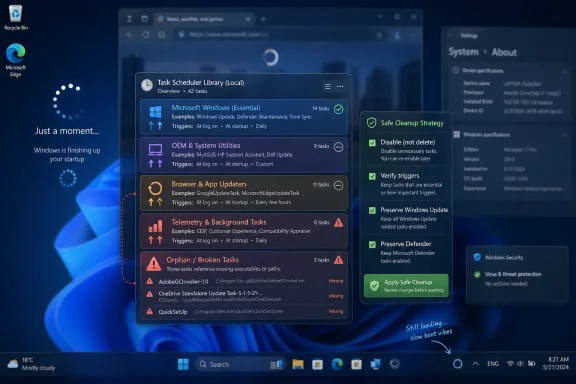The width and height of the screenshot is (576, 384).
Task: Open the list view icon in Task Scheduler header
Action: pos(328,86)
